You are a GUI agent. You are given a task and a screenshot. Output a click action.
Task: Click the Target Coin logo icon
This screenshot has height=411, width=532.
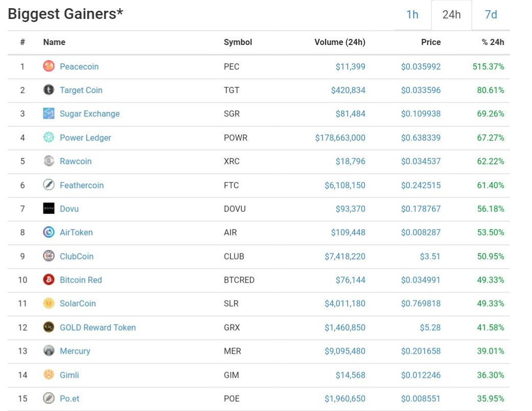tap(49, 89)
